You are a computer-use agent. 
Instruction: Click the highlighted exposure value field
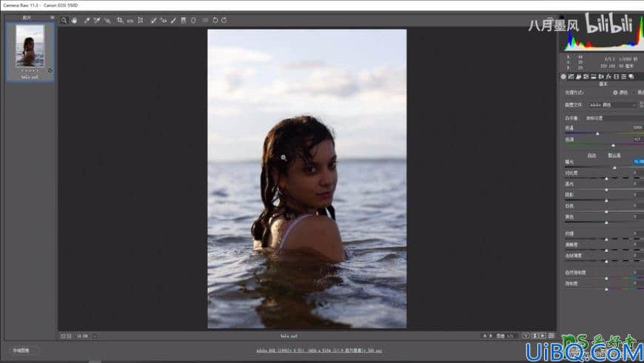click(639, 162)
